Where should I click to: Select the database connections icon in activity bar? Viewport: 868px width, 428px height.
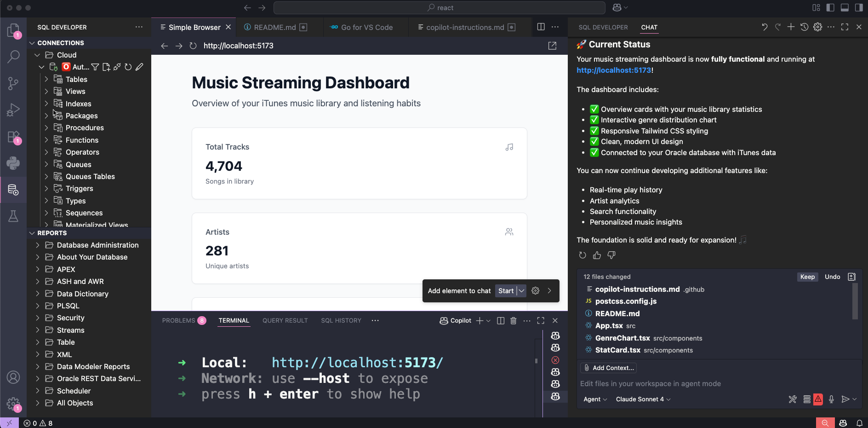pos(13,190)
